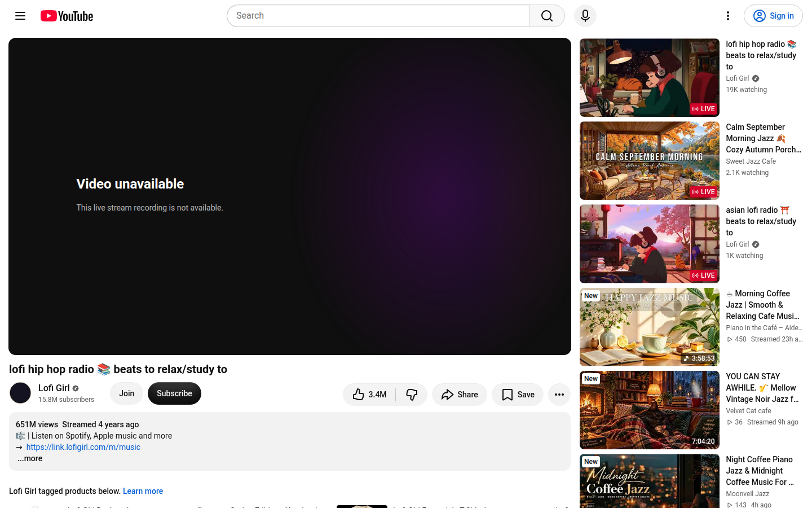
Task: Share this video
Action: point(460,395)
